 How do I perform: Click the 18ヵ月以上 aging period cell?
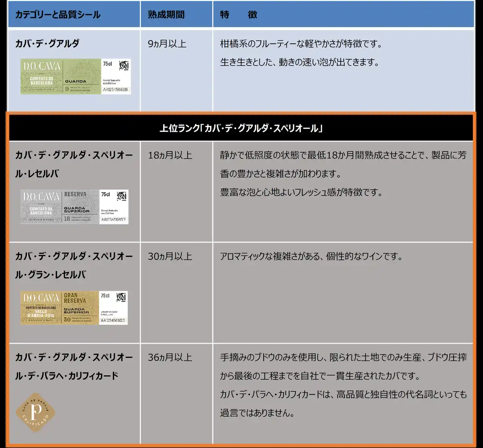tap(170, 155)
